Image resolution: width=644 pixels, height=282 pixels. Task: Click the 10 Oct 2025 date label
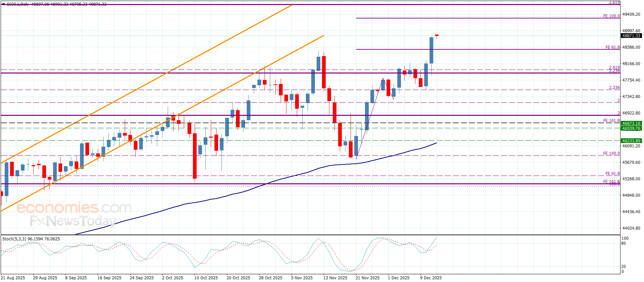(206, 278)
